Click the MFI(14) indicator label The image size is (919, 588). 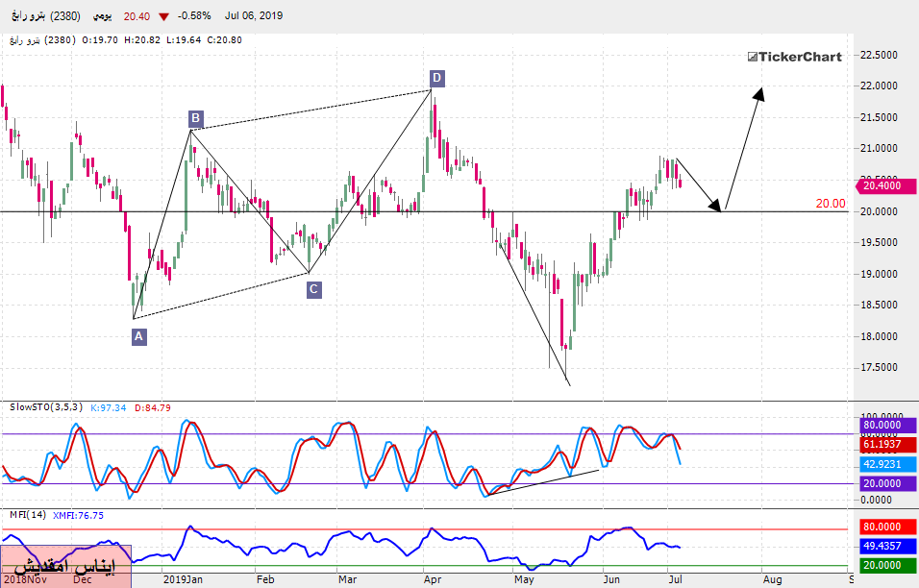pyautogui.click(x=27, y=515)
